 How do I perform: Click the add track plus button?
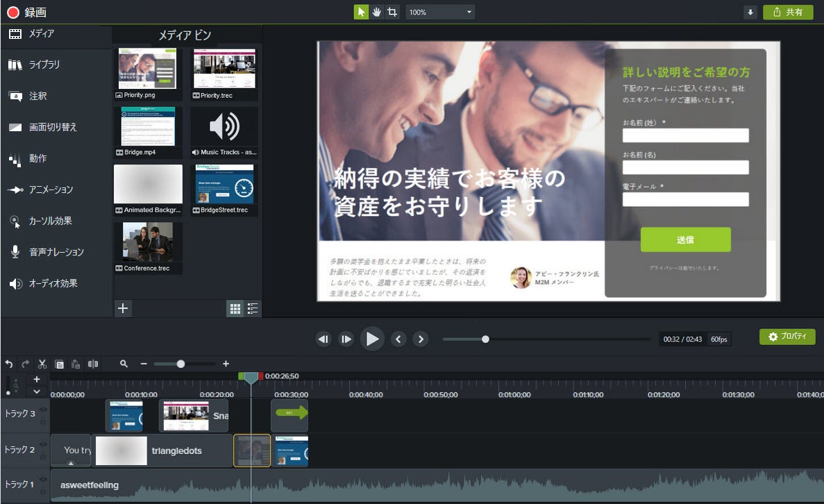point(37,380)
